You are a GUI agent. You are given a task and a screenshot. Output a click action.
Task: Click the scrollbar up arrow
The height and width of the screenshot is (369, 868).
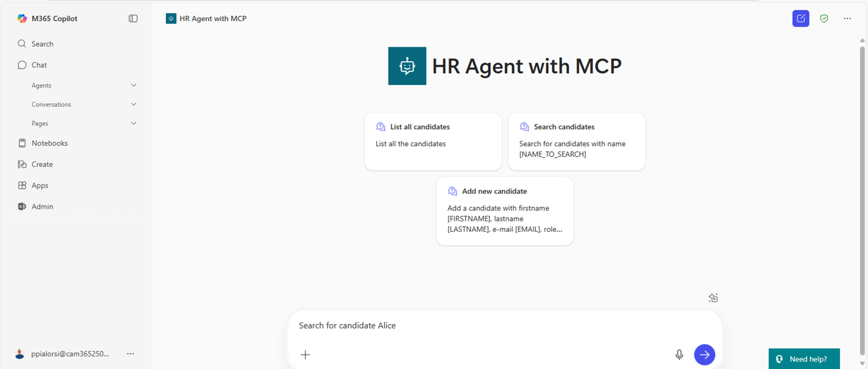pyautogui.click(x=862, y=41)
